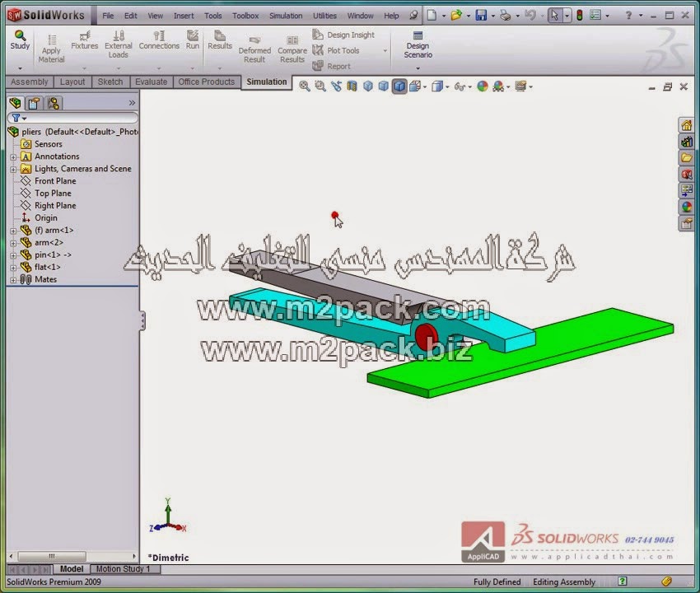
Task: Select the Front Plane
Action: 49,181
